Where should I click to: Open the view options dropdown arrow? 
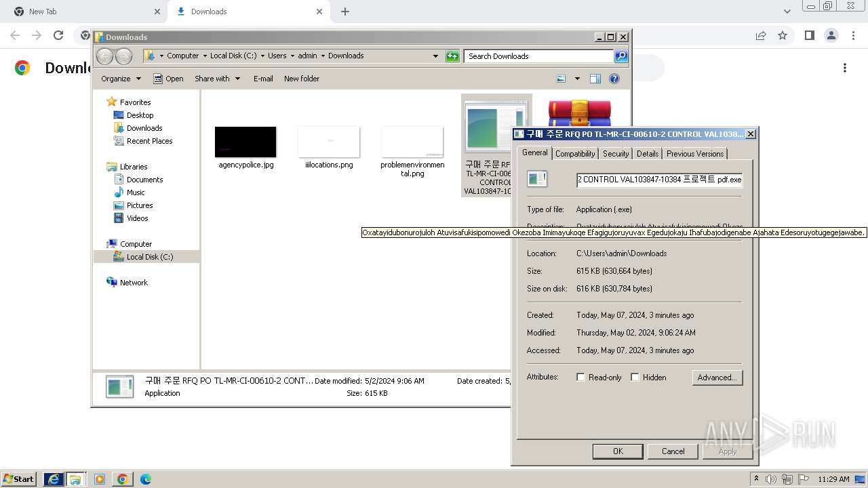tap(577, 79)
